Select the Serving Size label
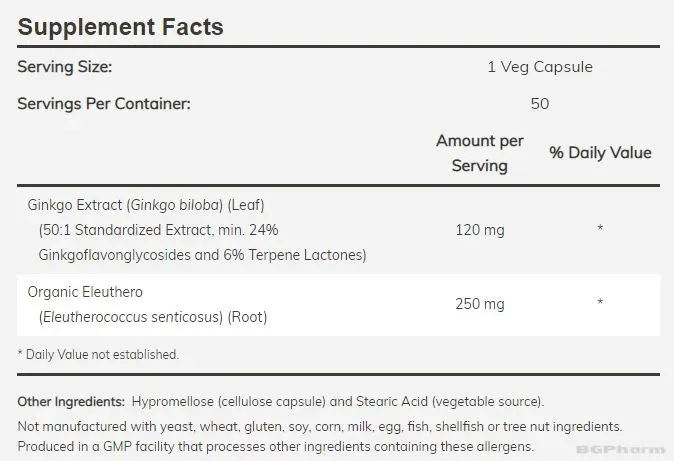This screenshot has height=461, width=674. (x=64, y=67)
